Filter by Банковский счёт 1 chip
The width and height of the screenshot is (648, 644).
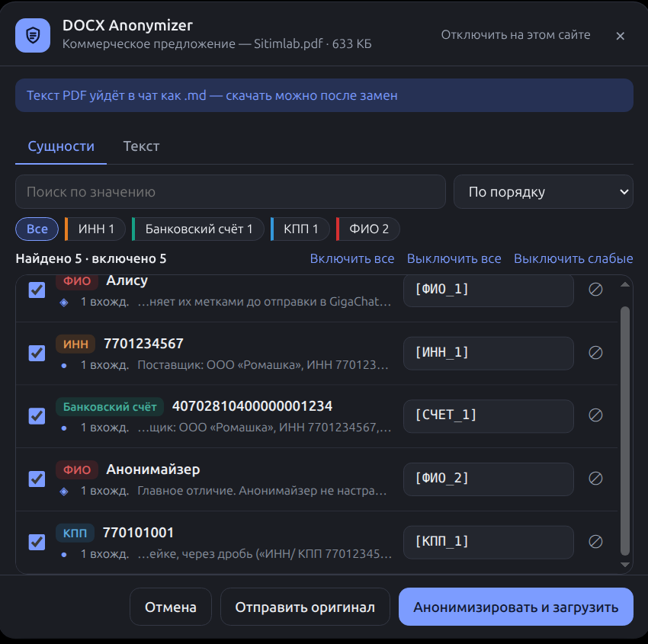click(198, 229)
